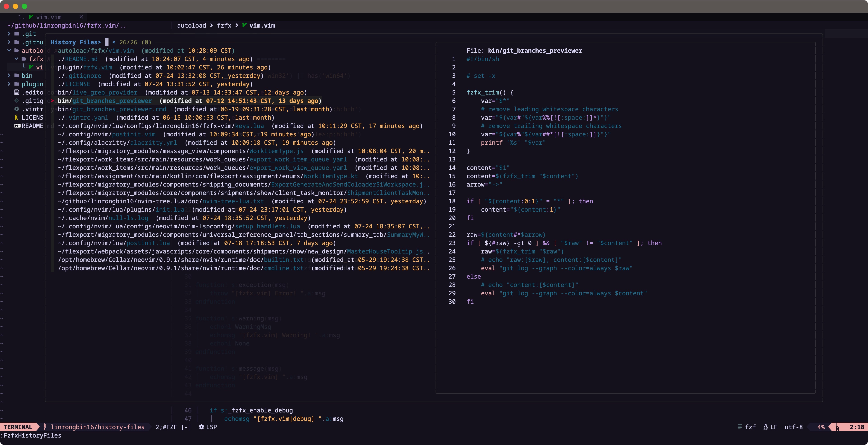Click the yellow key icon next to LICENSE
Viewport: 868px width, 445px height.
[x=16, y=117]
